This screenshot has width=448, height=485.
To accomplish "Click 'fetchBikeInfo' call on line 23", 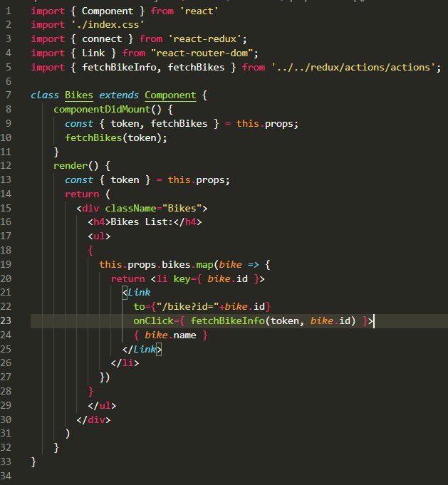I will [227, 320].
